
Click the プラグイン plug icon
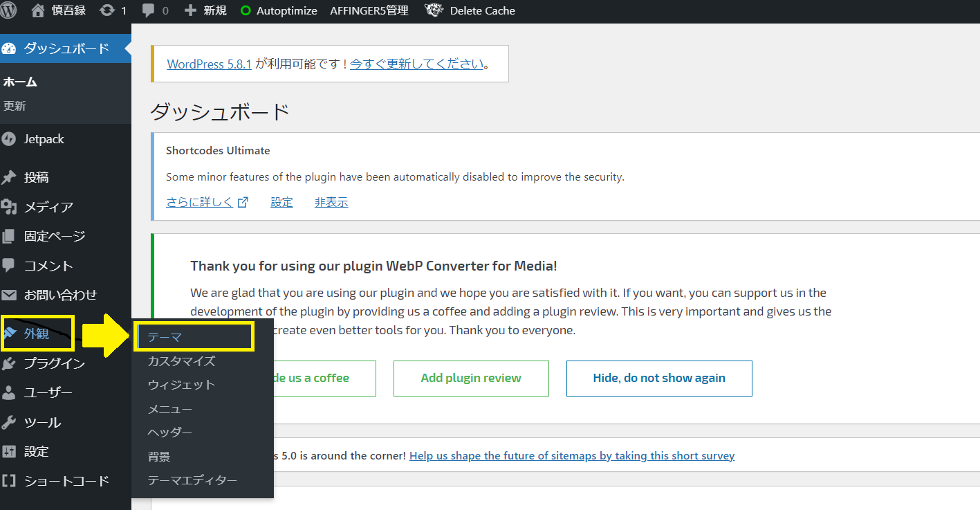click(9, 364)
